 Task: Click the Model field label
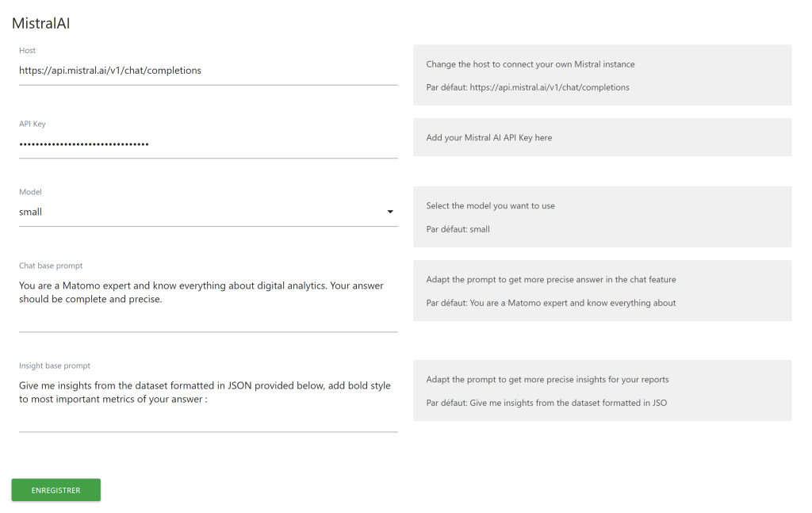click(x=30, y=192)
